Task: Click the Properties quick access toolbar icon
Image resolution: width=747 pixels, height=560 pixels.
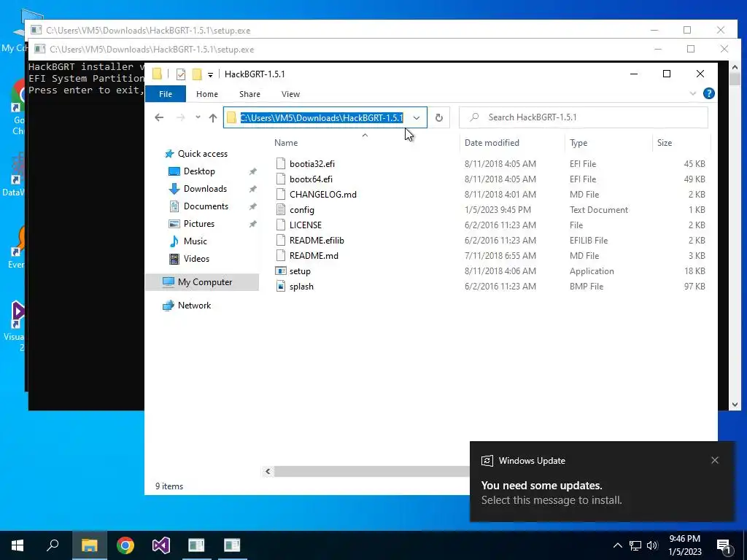Action: click(181, 74)
